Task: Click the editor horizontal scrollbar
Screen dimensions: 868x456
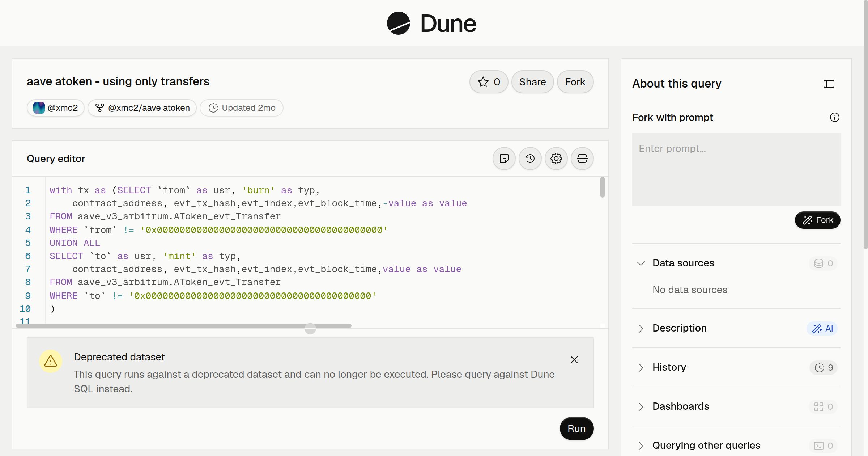Action: point(184,326)
